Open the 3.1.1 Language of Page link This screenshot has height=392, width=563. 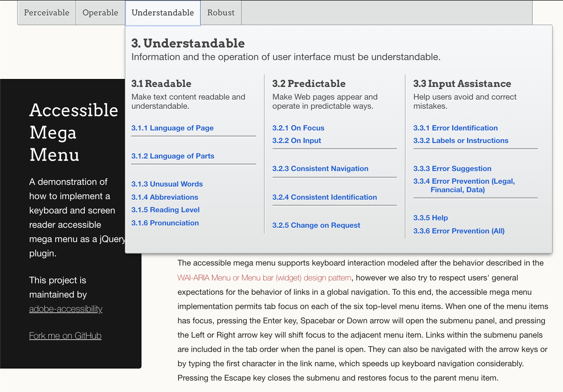172,128
